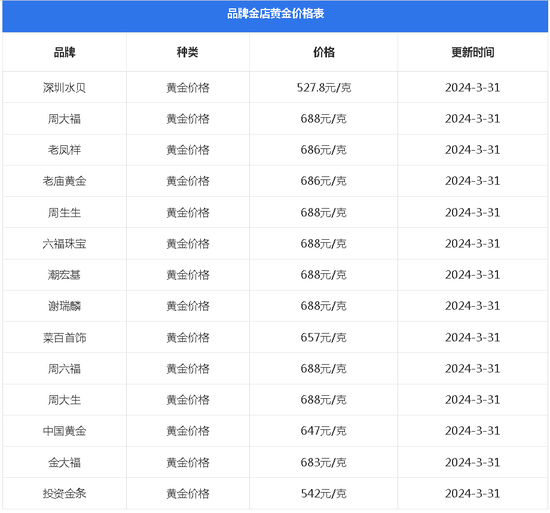Click 黄金价格 in the 中国黄金 row
Image resolution: width=550 pixels, height=513 pixels.
pyautogui.click(x=188, y=431)
